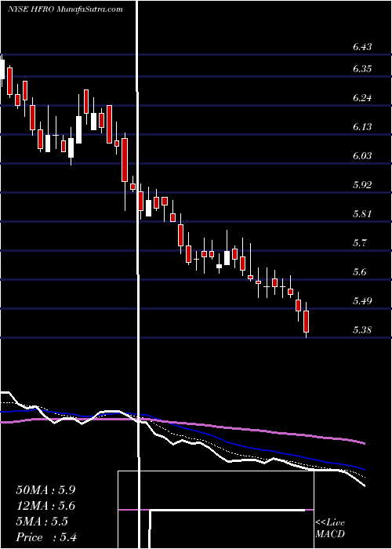
Task: Select the 5.6 price axis label
Action: pyautogui.click(x=360, y=272)
